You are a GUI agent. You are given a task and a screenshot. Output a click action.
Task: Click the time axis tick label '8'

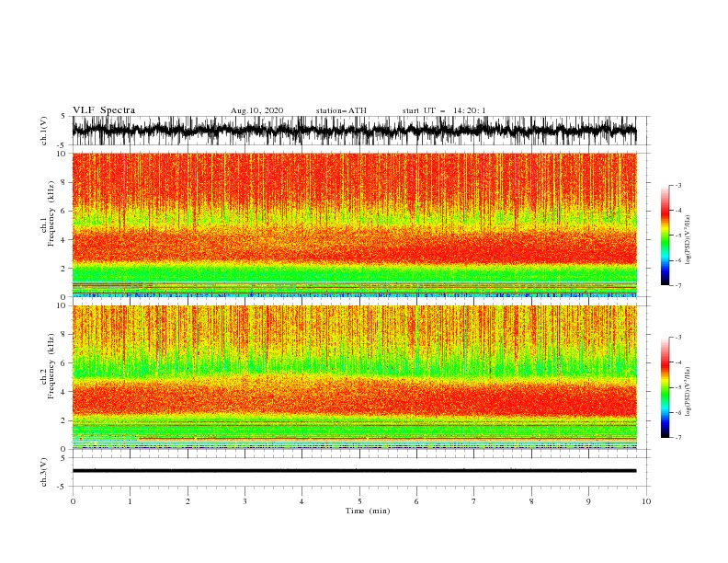point(531,501)
